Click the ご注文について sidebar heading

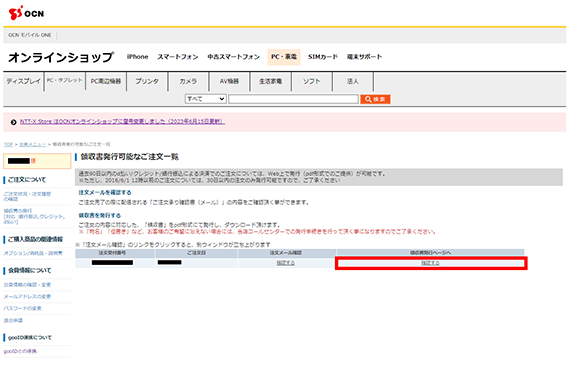pos(27,180)
